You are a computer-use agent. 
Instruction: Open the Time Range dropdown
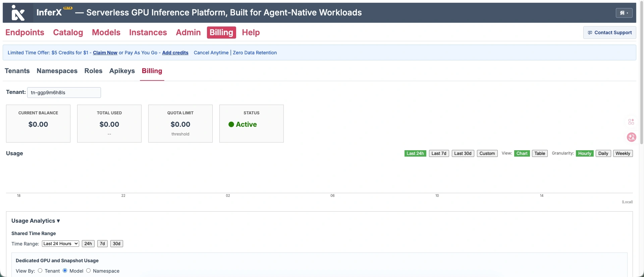pos(60,244)
